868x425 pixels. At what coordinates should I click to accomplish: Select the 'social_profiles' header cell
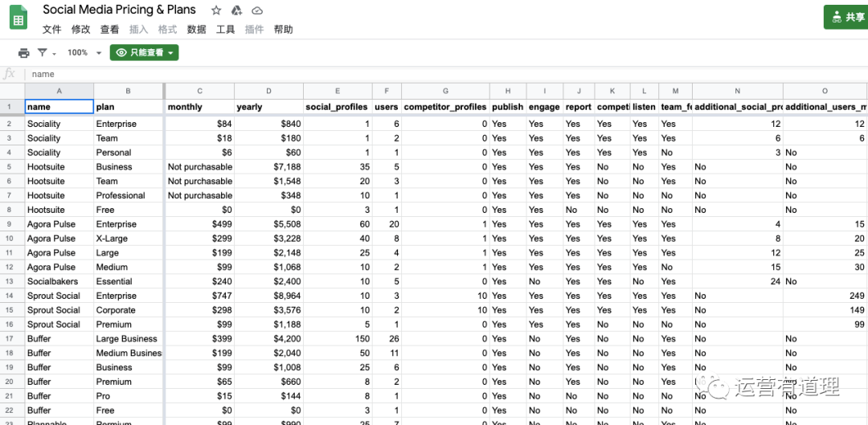[x=338, y=107]
